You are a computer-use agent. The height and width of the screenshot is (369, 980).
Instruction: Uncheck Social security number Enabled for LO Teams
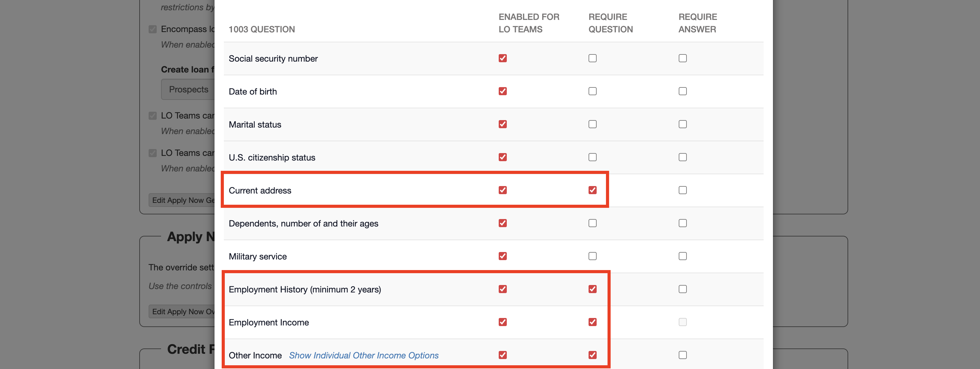[x=502, y=58]
